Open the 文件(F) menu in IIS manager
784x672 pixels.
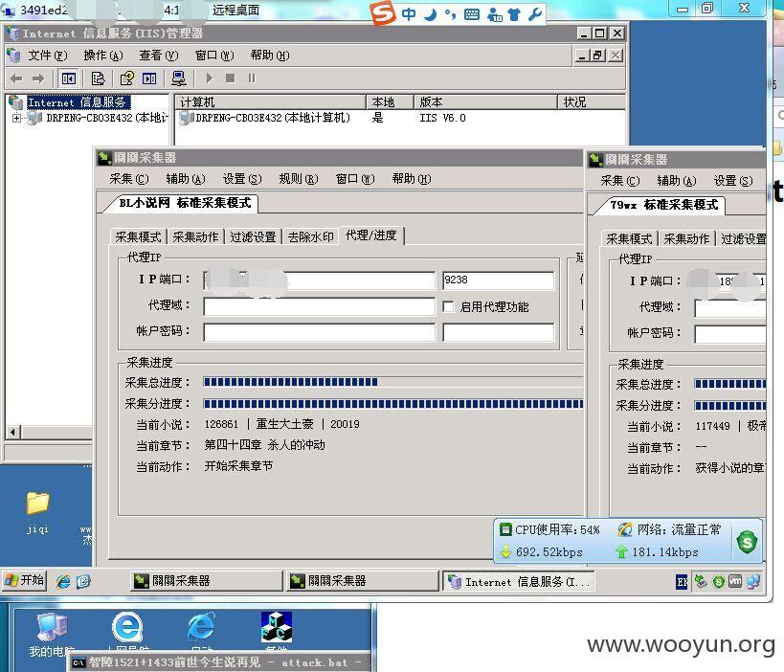pos(48,56)
